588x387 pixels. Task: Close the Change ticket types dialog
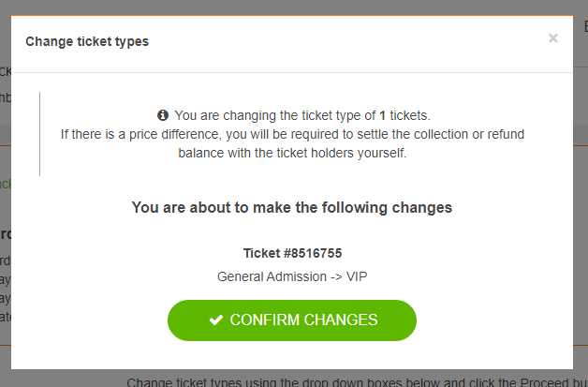(552, 38)
